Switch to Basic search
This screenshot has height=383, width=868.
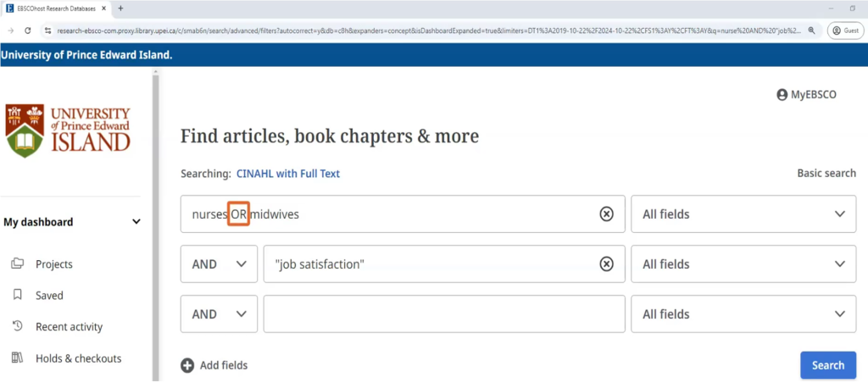[826, 174]
